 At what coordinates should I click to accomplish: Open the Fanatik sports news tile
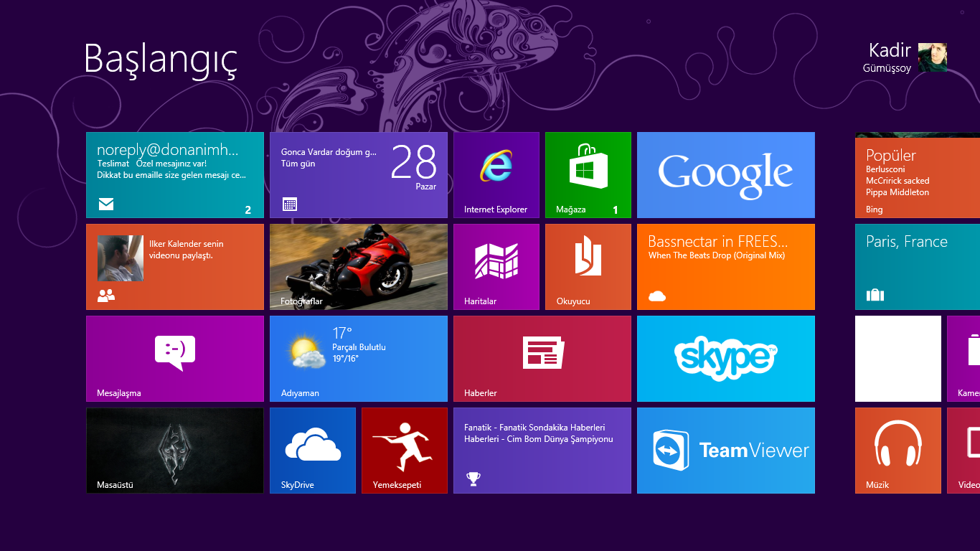542,451
